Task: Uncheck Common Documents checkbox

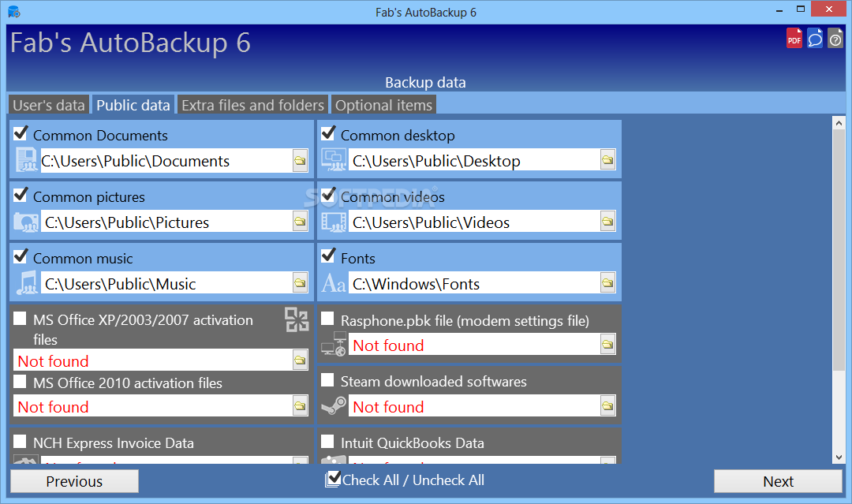Action: click(x=21, y=133)
